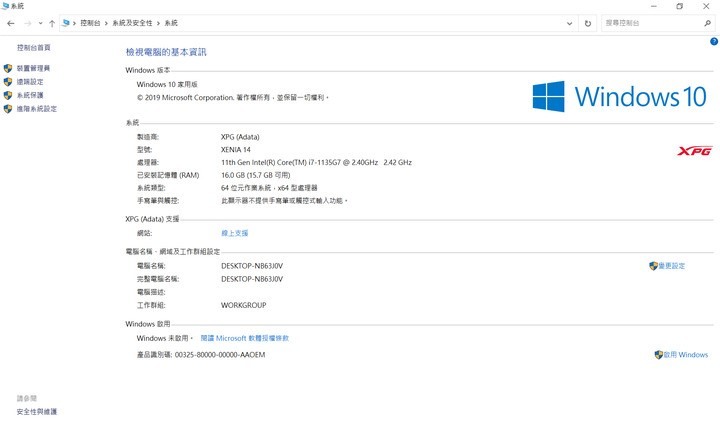Click the Forward navigation arrow
720x427 pixels.
pyautogui.click(x=28, y=23)
